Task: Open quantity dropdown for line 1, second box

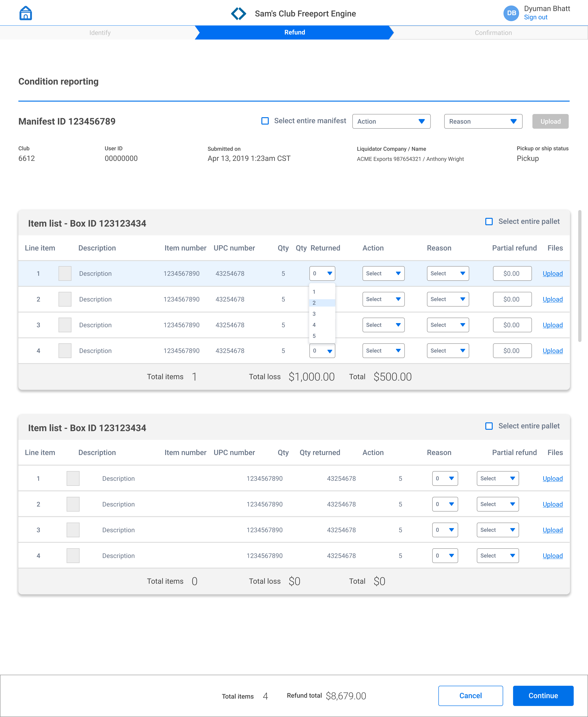Action: coord(445,478)
